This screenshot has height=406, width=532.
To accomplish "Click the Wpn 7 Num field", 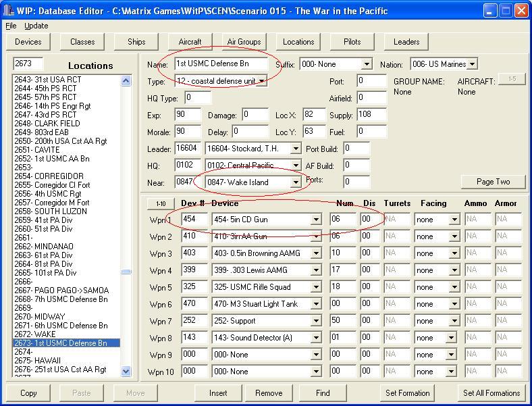I will [x=343, y=320].
